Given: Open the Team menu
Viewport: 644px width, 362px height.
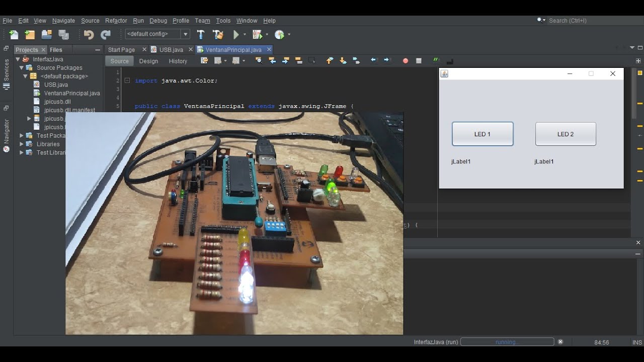Looking at the screenshot, I should (x=202, y=21).
